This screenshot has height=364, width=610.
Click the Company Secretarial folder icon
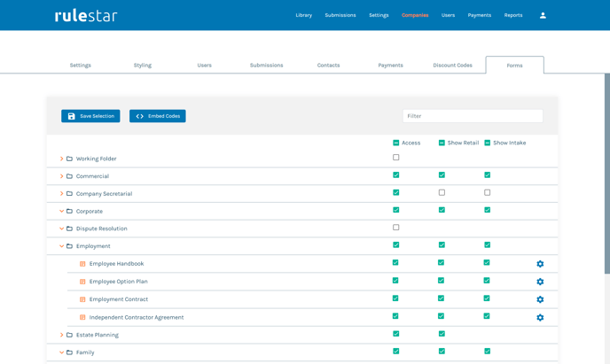point(70,193)
